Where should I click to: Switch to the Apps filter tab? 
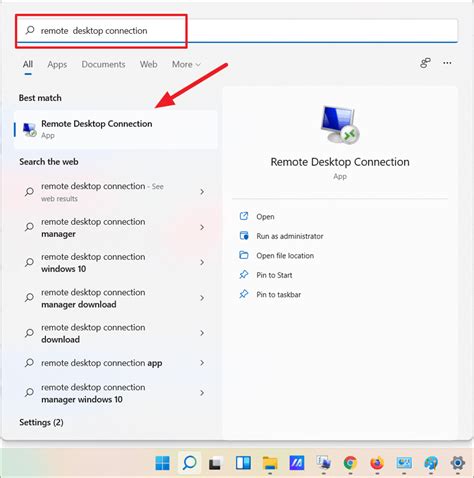tap(57, 64)
